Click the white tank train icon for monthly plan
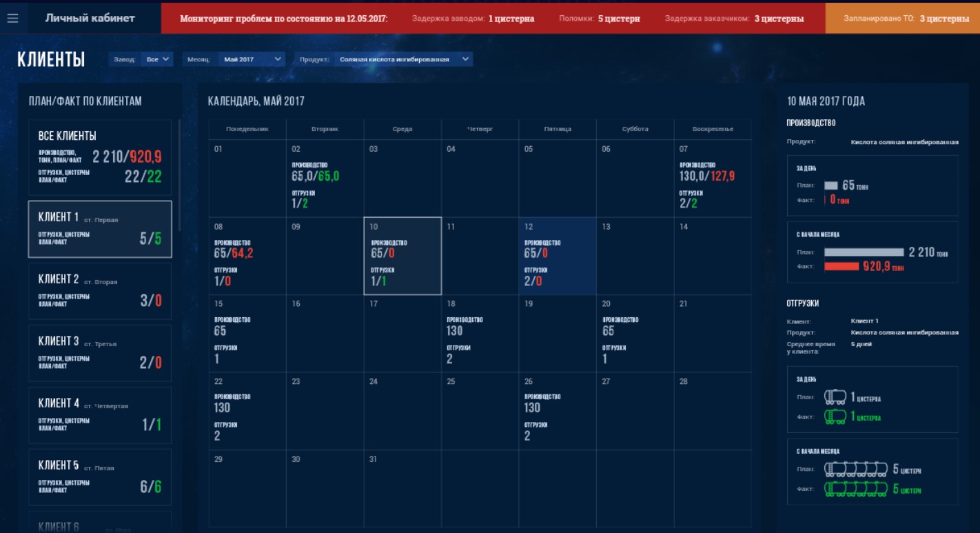This screenshot has width=980, height=533. (856, 470)
